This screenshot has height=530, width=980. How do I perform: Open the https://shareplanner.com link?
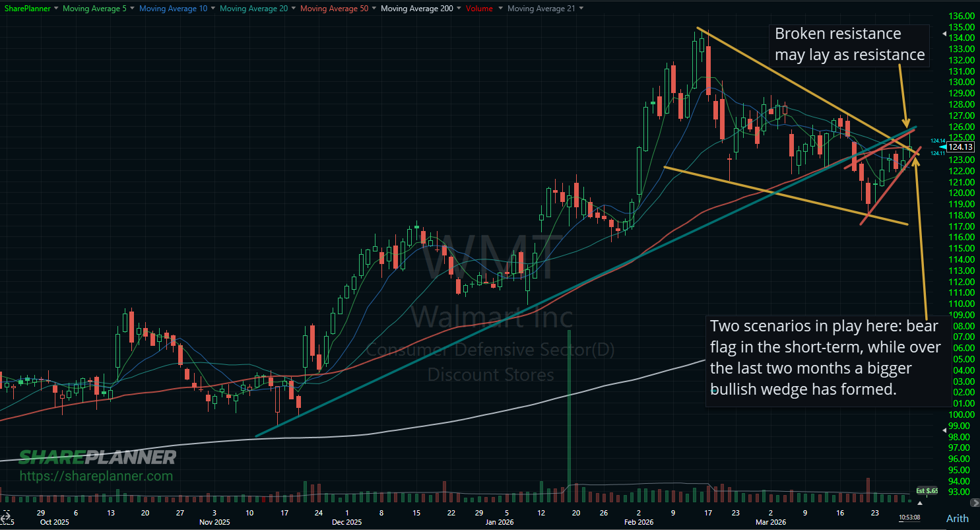click(x=96, y=475)
